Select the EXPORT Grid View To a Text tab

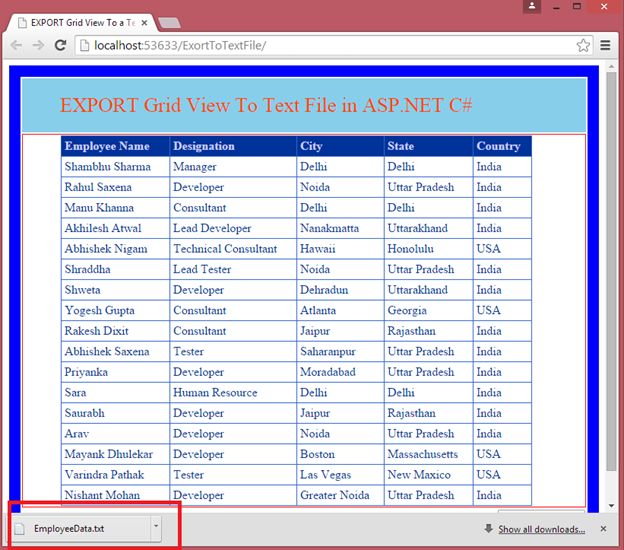pos(84,23)
